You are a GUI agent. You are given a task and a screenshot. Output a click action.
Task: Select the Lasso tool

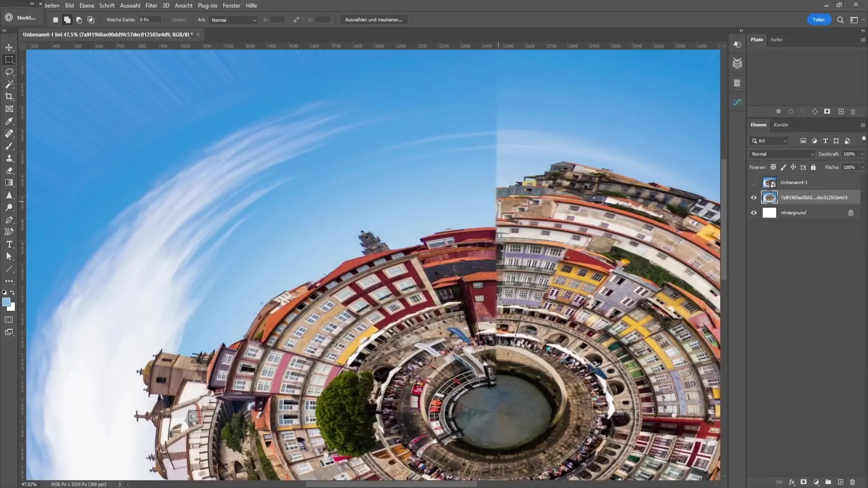(9, 71)
